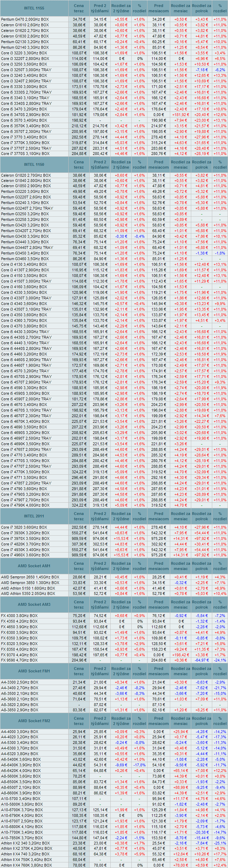
Task: Select A10-5700 3,4GHz BOX product name
Action: coord(21,799)
